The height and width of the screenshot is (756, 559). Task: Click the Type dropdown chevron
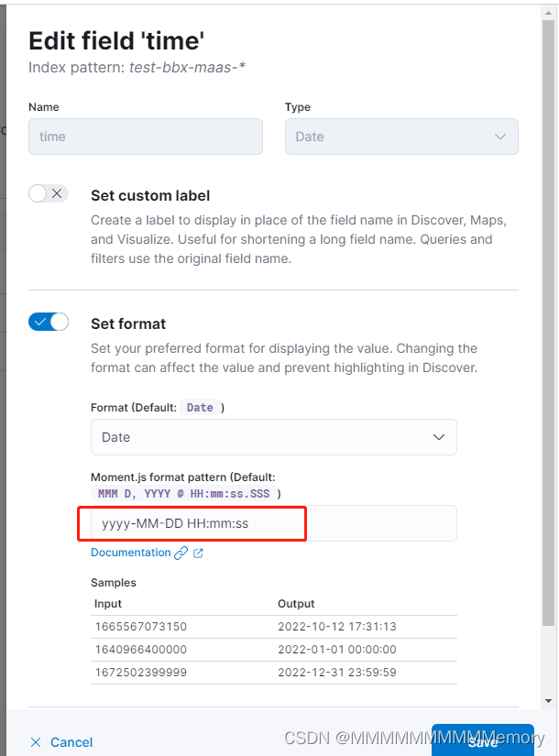coord(500,136)
